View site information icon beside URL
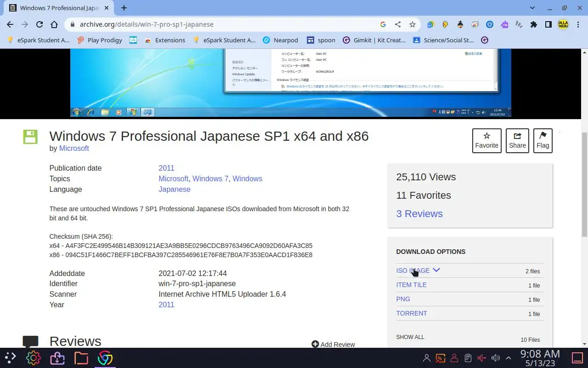 coord(72,24)
